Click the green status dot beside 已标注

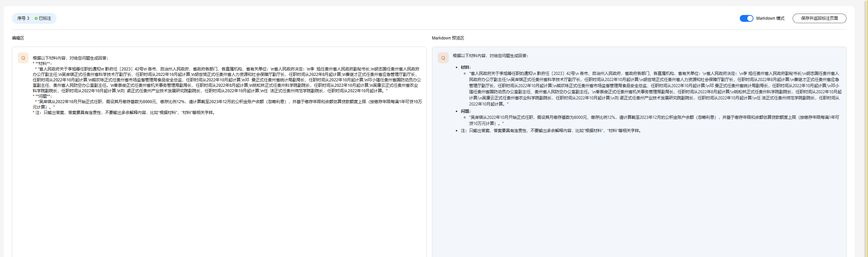pyautogui.click(x=36, y=18)
